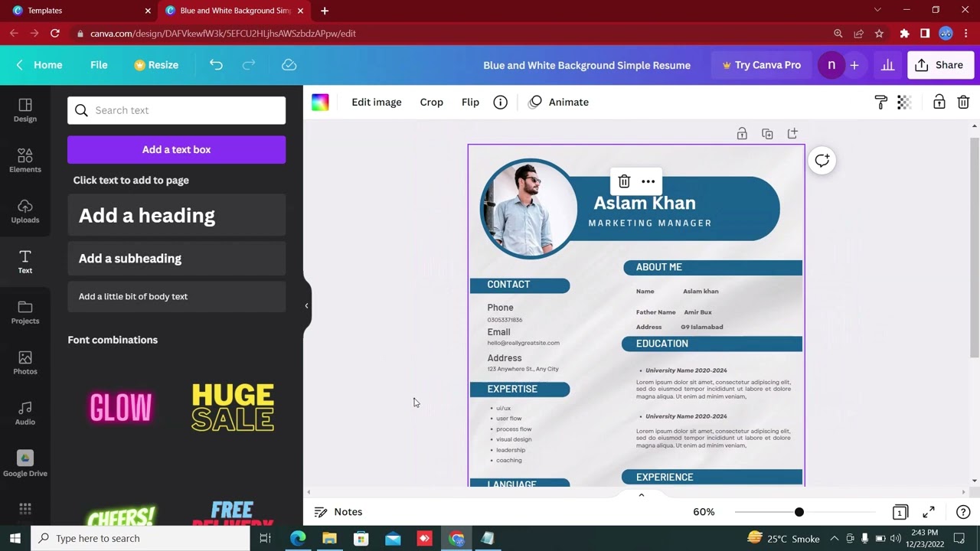Image resolution: width=980 pixels, height=551 pixels.
Task: Click the trash icon in the toolbar
Action: (963, 102)
